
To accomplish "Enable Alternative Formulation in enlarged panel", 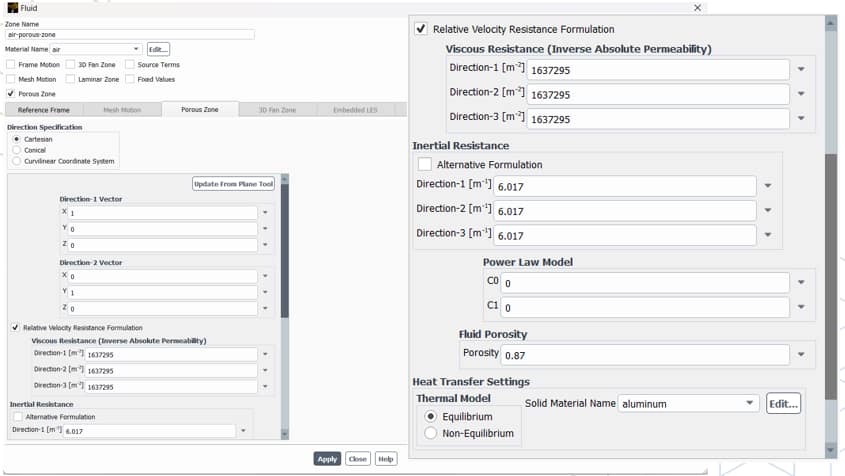I will click(425, 164).
